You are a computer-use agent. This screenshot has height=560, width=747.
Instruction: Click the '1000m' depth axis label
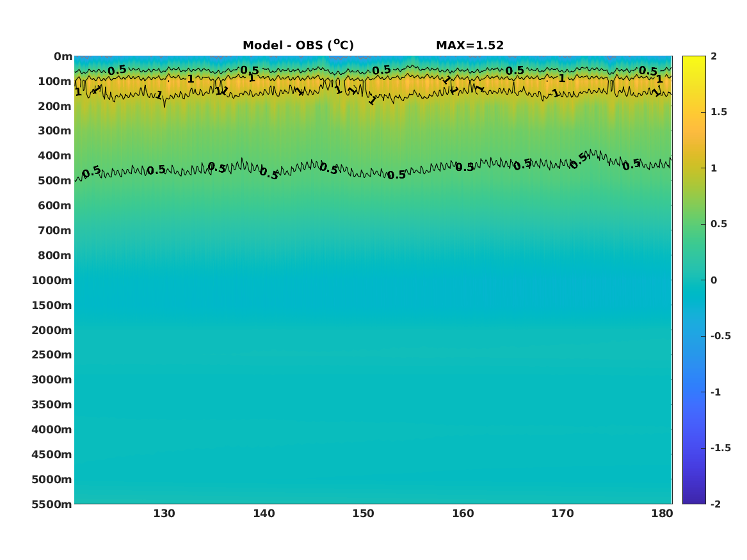[52, 280]
